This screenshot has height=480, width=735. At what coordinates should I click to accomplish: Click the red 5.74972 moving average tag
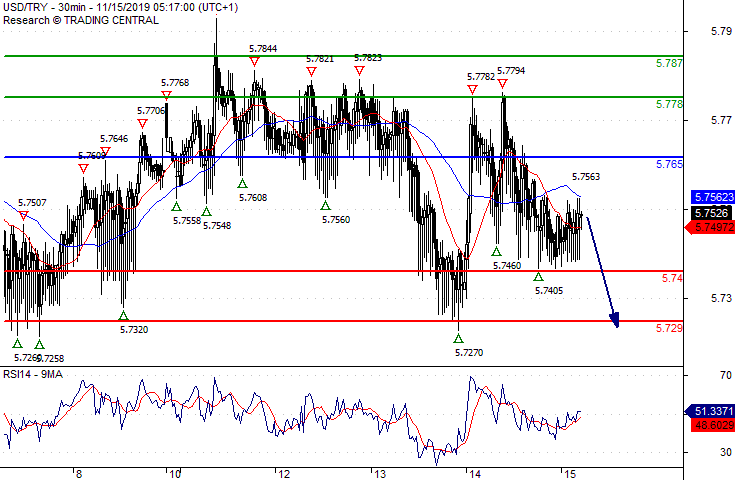[x=711, y=227]
